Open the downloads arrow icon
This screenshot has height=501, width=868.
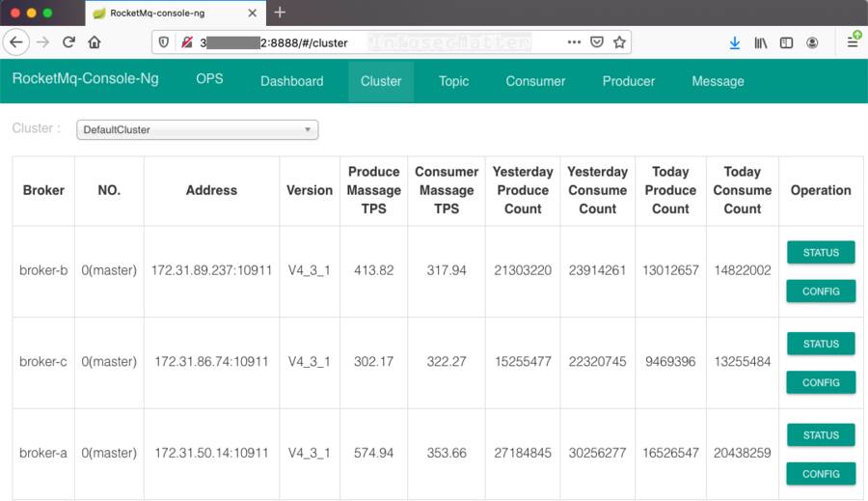pyautogui.click(x=735, y=42)
